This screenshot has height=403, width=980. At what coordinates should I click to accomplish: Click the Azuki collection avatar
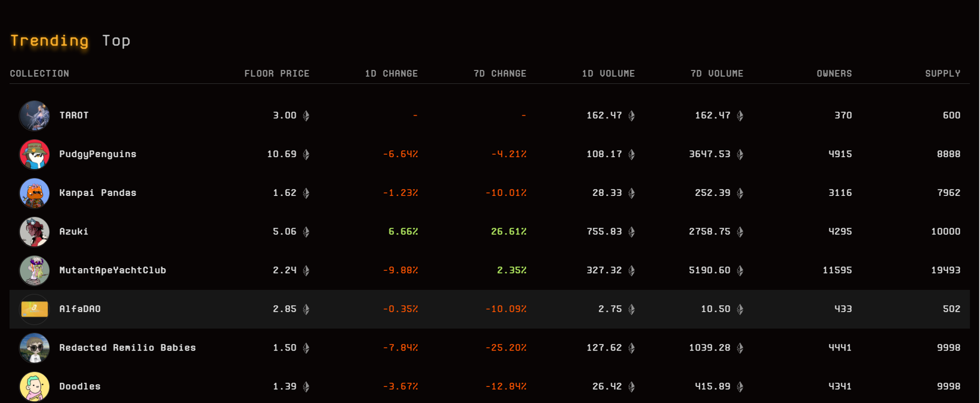[34, 232]
